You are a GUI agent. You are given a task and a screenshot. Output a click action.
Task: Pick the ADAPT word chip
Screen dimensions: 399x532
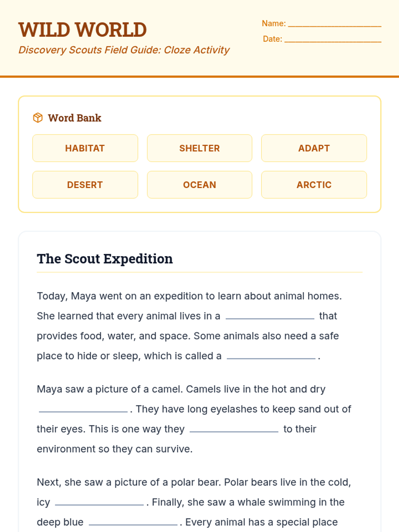[x=314, y=148]
